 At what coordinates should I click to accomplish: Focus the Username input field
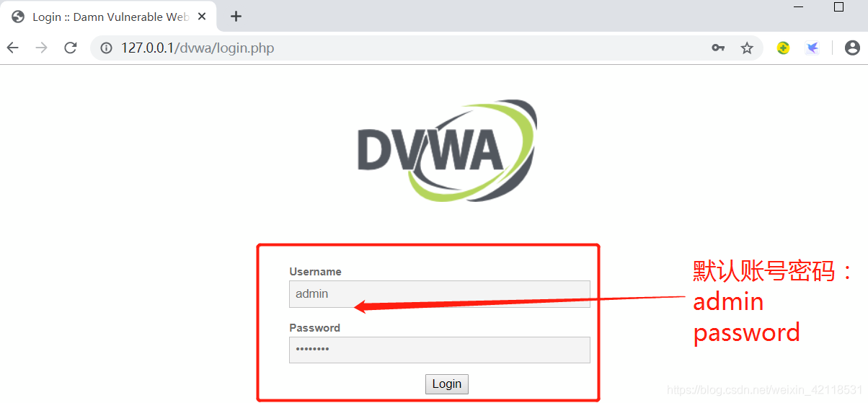point(440,294)
